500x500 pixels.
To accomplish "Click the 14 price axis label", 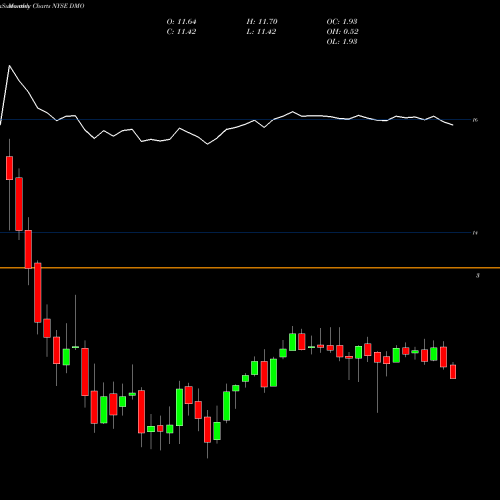I will pyautogui.click(x=475, y=233).
